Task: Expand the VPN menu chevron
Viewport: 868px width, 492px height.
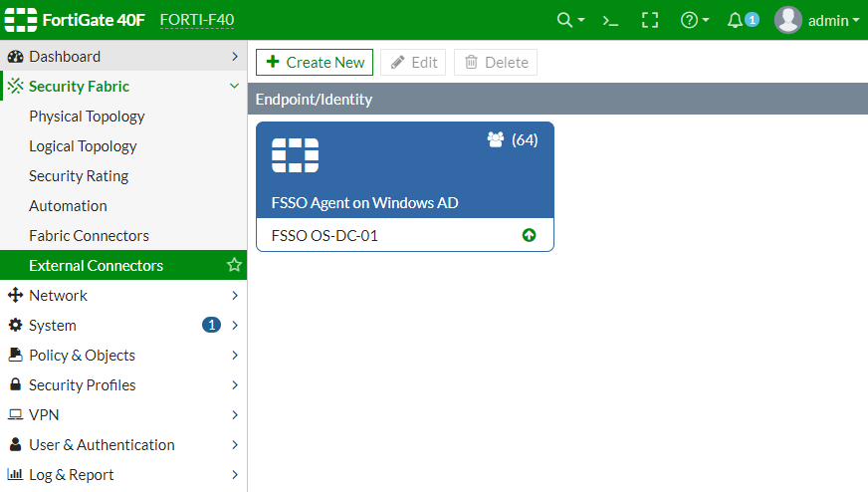Action: pyautogui.click(x=235, y=415)
